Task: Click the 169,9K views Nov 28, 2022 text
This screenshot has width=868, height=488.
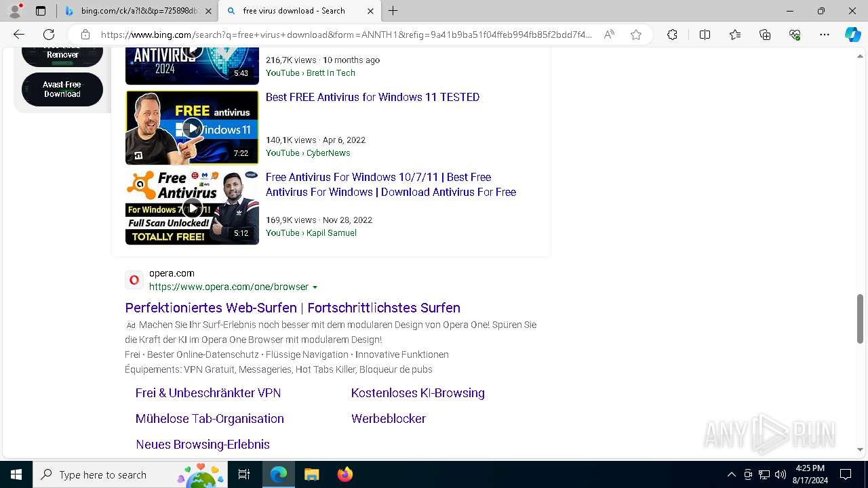Action: pos(319,220)
